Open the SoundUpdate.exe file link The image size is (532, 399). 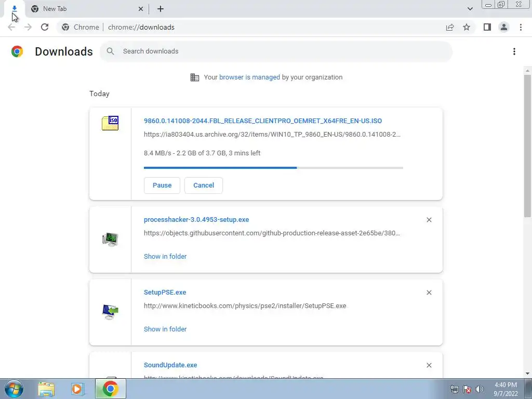coord(170,365)
